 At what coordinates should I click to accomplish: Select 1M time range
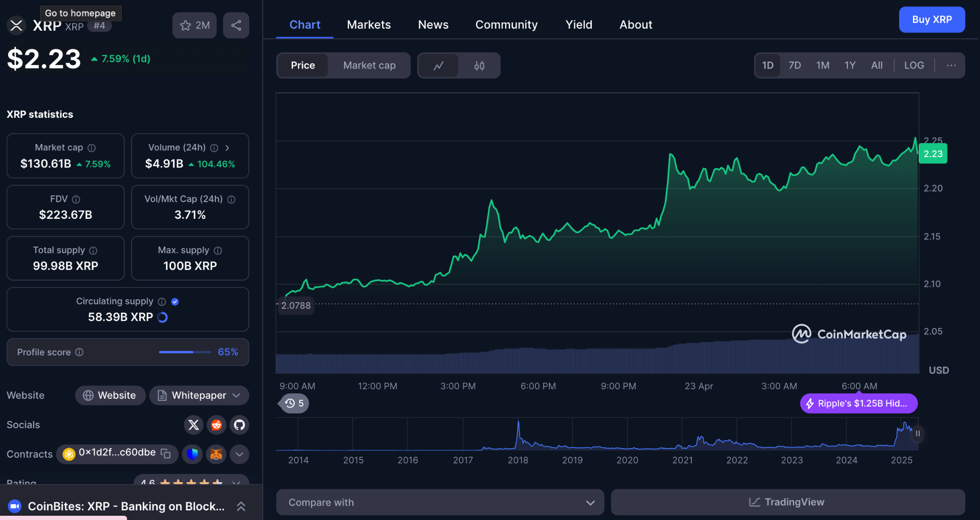pyautogui.click(x=823, y=66)
